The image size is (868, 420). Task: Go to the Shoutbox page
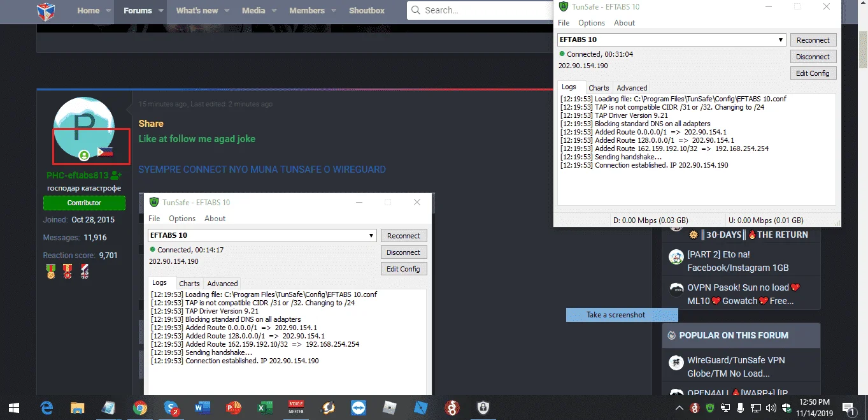pos(367,11)
